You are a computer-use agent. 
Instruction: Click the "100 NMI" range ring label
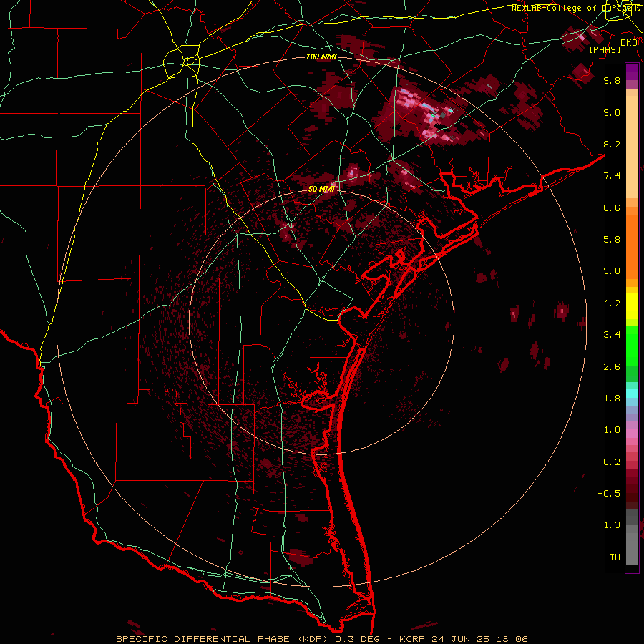[x=321, y=57]
